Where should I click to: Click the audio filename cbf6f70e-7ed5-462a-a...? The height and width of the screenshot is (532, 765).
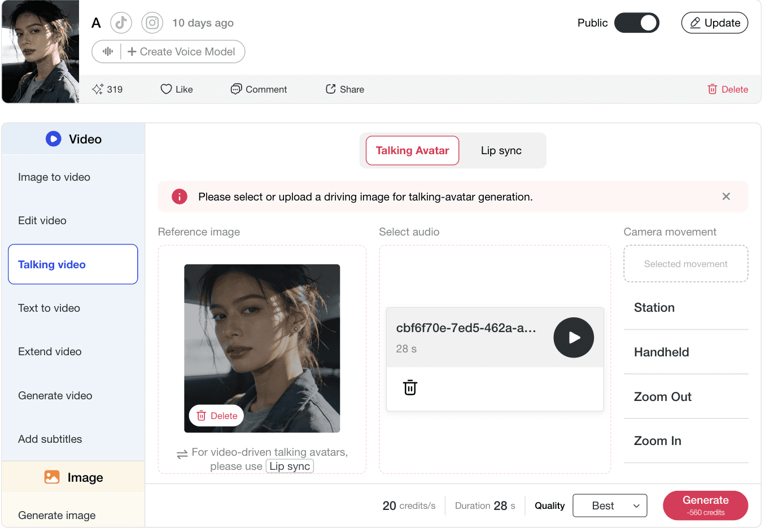466,328
